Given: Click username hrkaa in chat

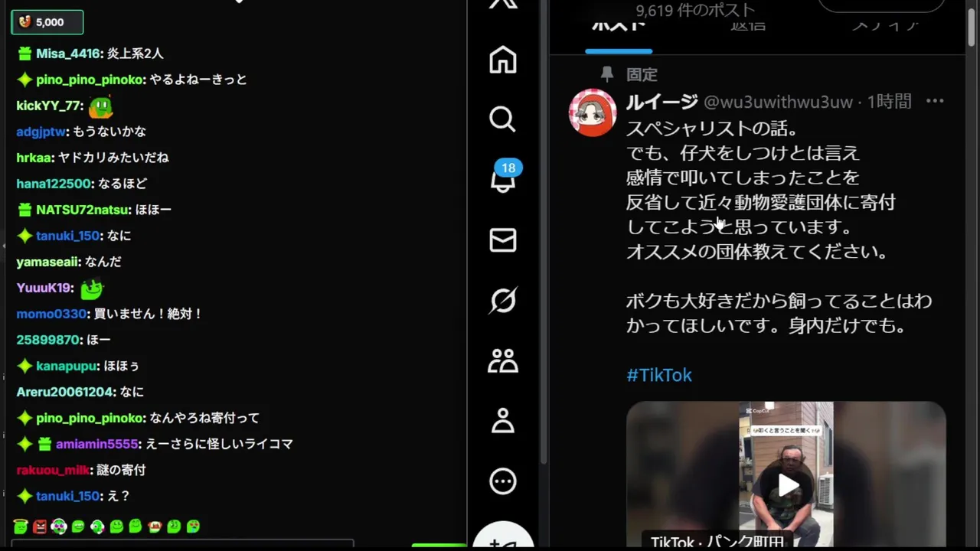Looking at the screenshot, I should pyautogui.click(x=34, y=158).
